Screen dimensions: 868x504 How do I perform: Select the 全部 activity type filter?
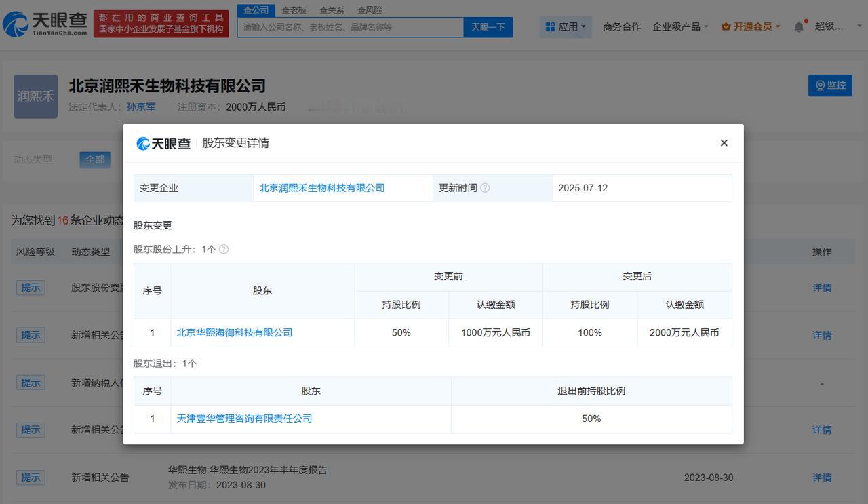[95, 159]
